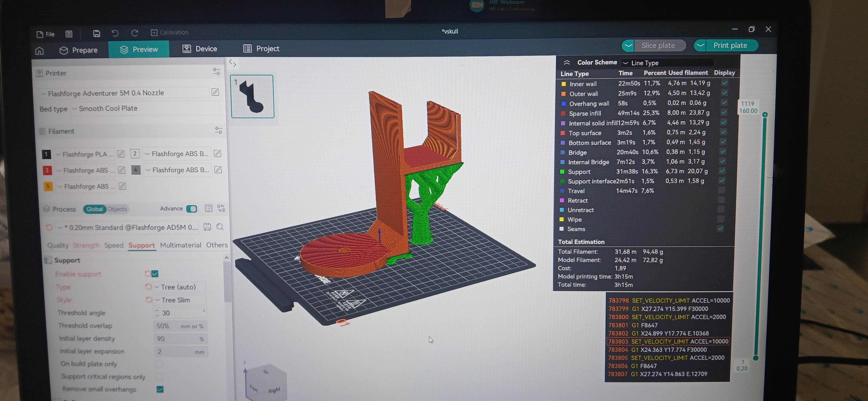Viewport: 868px width, 401px height.
Task: Uncheck Remove small overhangs
Action: pos(160,389)
